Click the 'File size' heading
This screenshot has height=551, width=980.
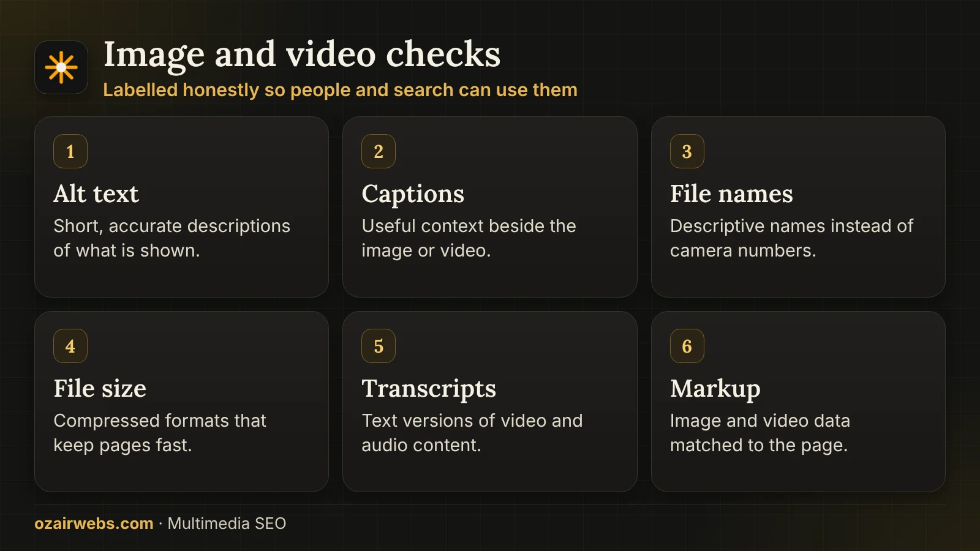point(100,389)
